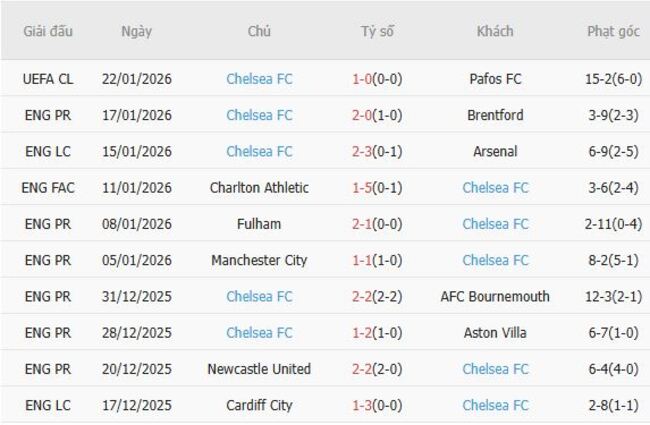Screen dimensions: 650x425
Task: Select Chelsea FC in Charlton Athletic row
Action: [x=495, y=188]
